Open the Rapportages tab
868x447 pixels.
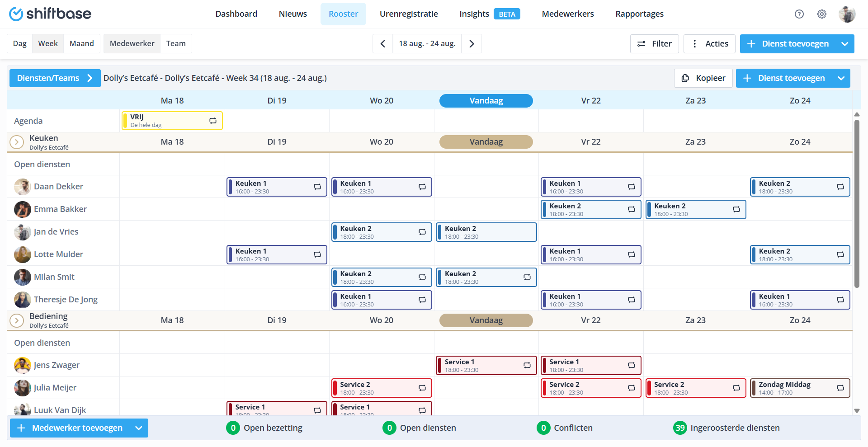pyautogui.click(x=639, y=14)
